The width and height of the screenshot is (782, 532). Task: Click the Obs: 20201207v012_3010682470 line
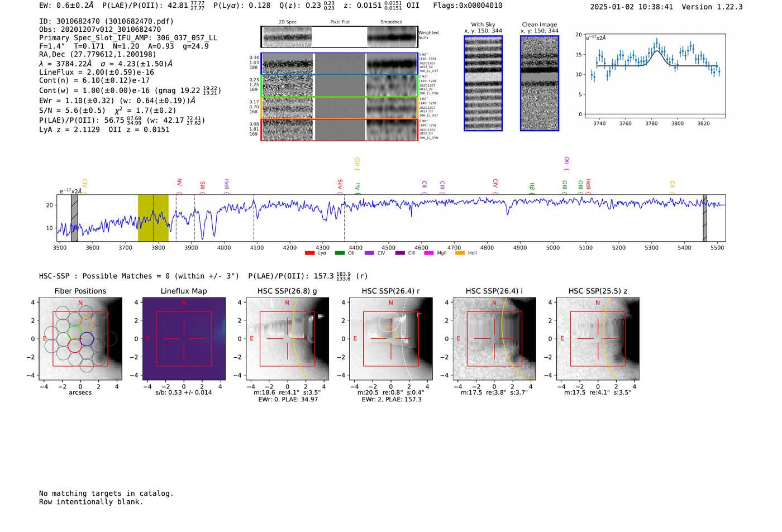(100, 30)
